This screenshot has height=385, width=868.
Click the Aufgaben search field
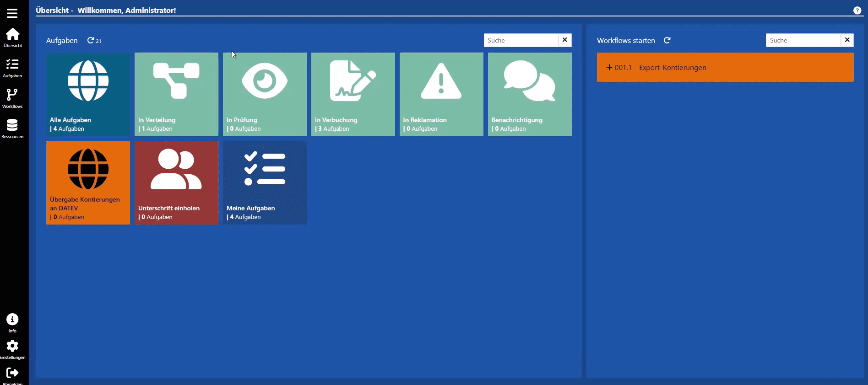[521, 40]
